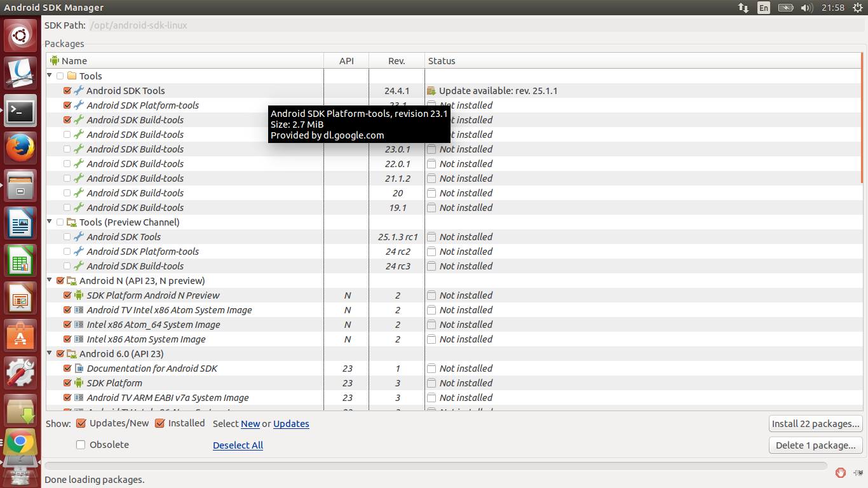868x488 pixels.
Task: Check Build-tools rev 19.1 checkbox
Action: pos(67,207)
